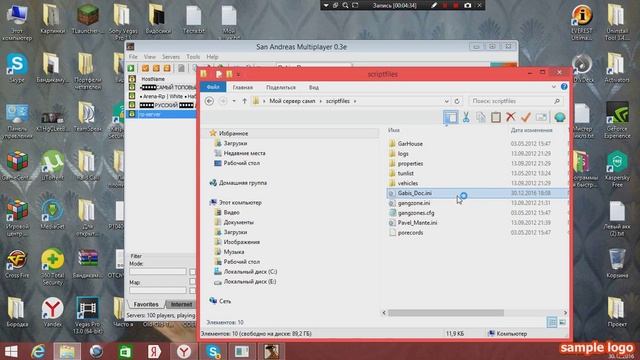This screenshot has width=640, height=360.
Task: Open Корзина recycle bin on desktop
Action: point(617,263)
